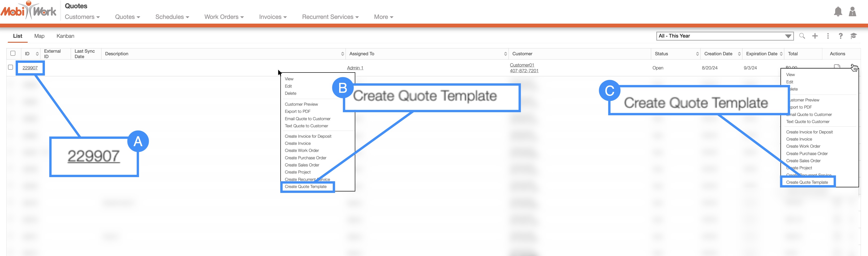Open the Admin 1 assigned user link
This screenshot has height=256, width=868.
click(x=355, y=68)
